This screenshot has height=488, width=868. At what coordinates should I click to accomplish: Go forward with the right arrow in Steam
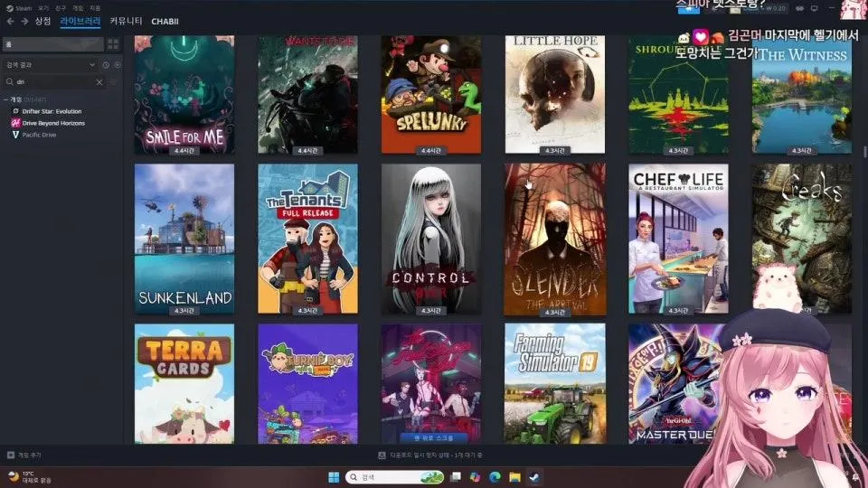(x=24, y=21)
